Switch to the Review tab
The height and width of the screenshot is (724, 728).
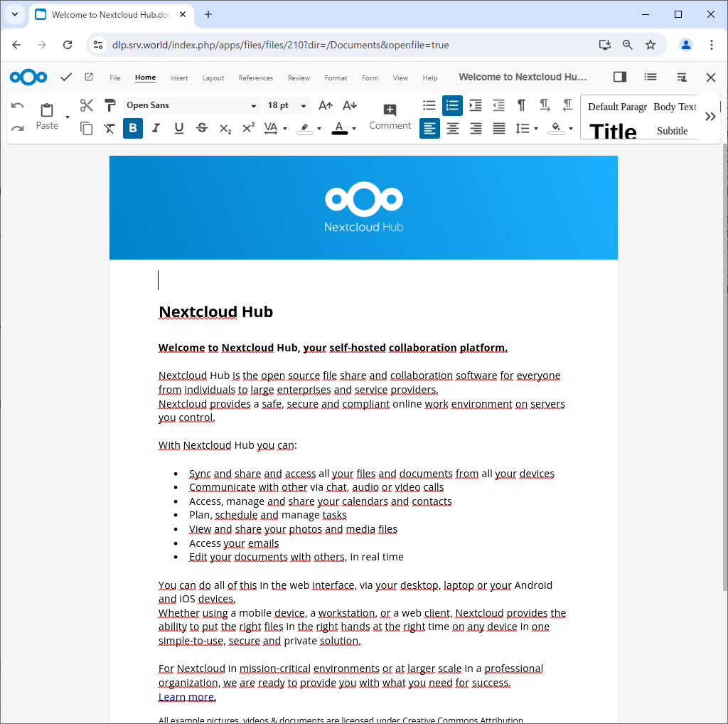click(299, 78)
